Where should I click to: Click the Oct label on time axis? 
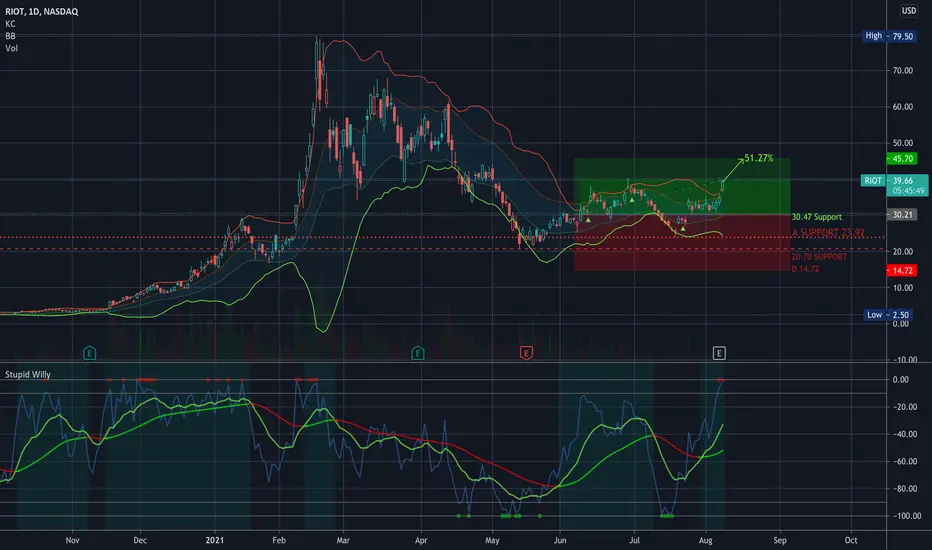(x=851, y=540)
